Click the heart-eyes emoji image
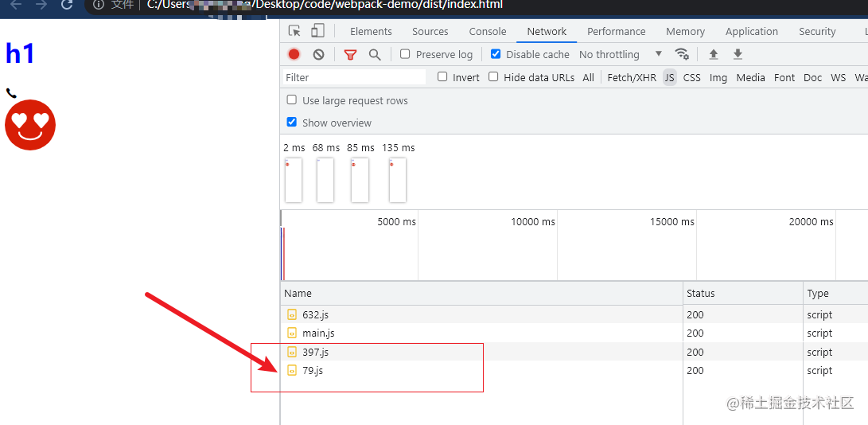This screenshot has height=425, width=868. [x=30, y=125]
